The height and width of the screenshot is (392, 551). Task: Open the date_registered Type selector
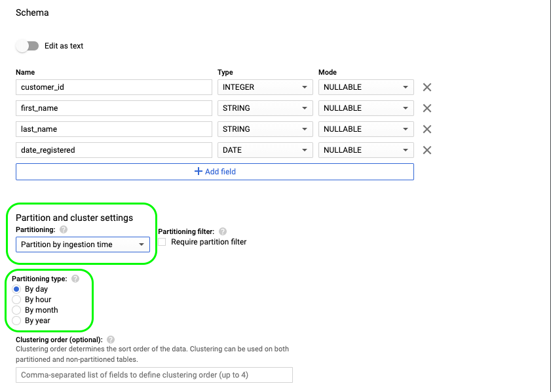click(x=265, y=149)
